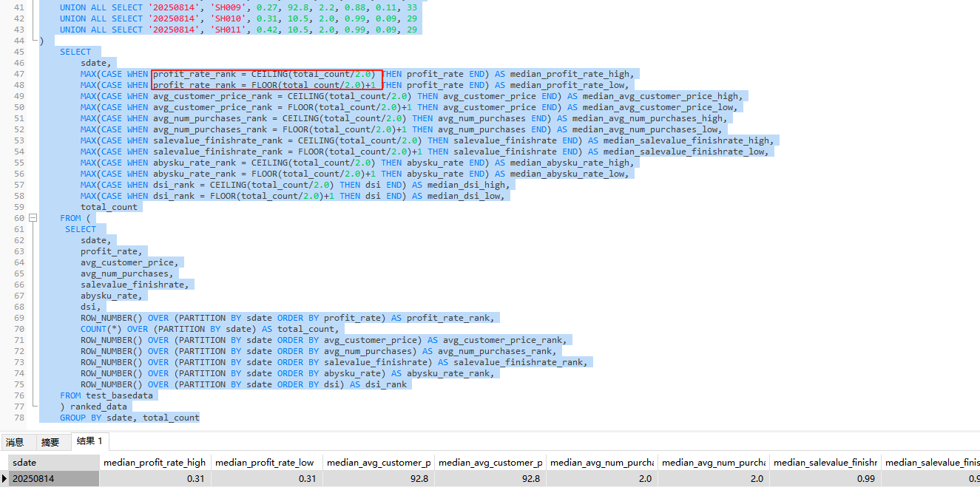The image size is (980, 493).
Task: Switch to the 消息 tab
Action: click(x=15, y=442)
